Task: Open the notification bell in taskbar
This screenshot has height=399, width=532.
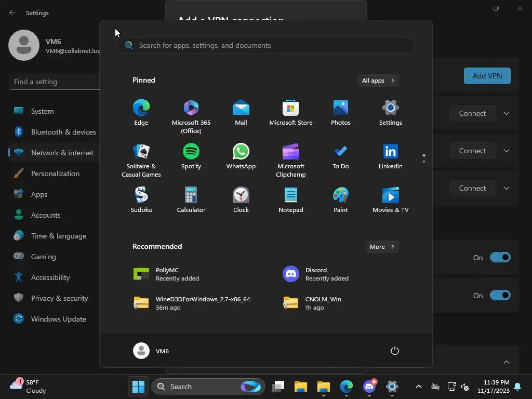Action: pyautogui.click(x=518, y=387)
